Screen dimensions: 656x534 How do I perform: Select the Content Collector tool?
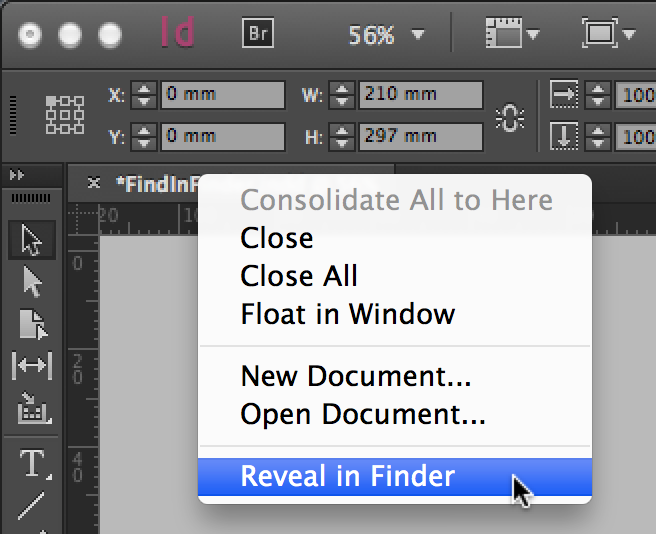click(x=33, y=408)
